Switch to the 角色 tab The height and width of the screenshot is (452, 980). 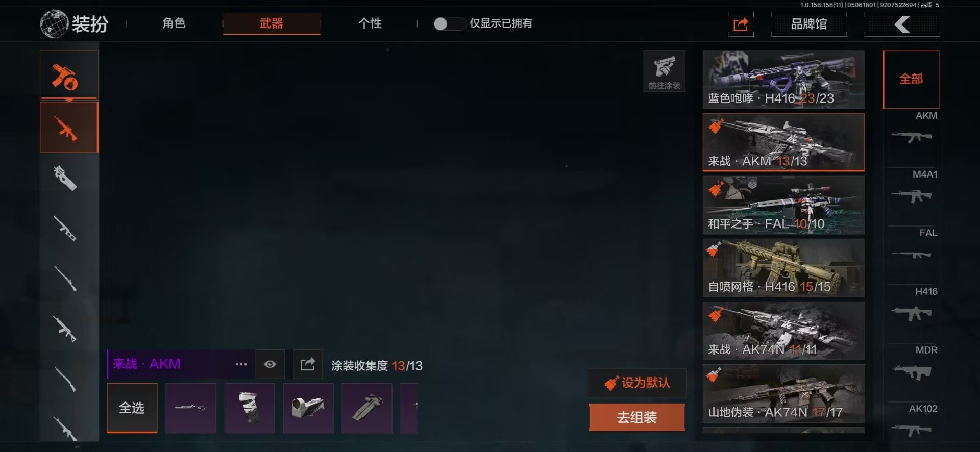coord(174,23)
